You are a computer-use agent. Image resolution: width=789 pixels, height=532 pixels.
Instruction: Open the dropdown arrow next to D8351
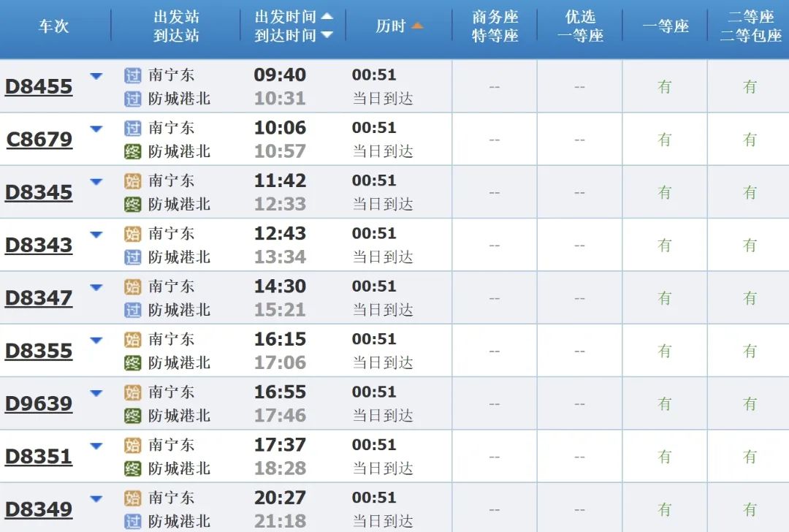point(96,446)
